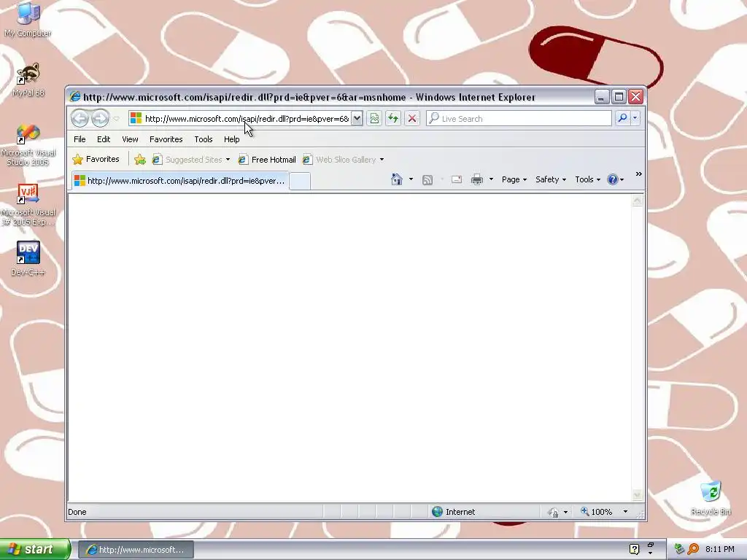The height and width of the screenshot is (560, 747).
Task: Select the microsoft.com page tab
Action: (x=180, y=181)
